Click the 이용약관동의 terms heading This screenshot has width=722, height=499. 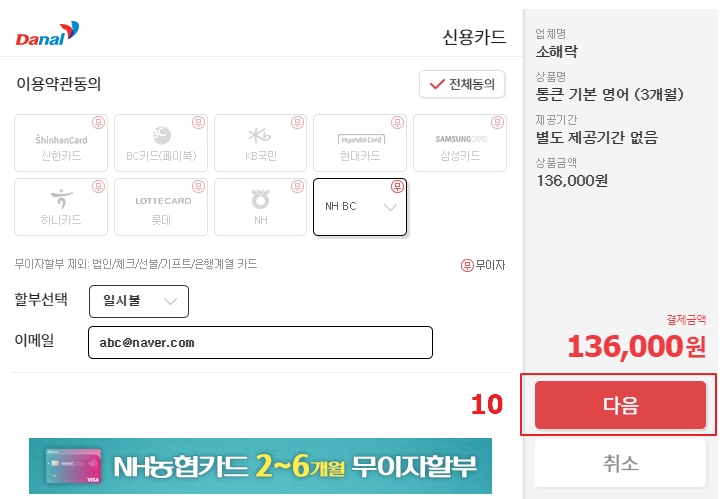pos(58,84)
